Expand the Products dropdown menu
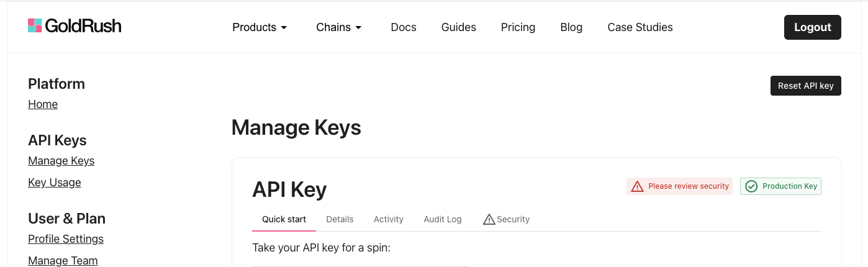Screen dimensions: 868x267 (260, 27)
